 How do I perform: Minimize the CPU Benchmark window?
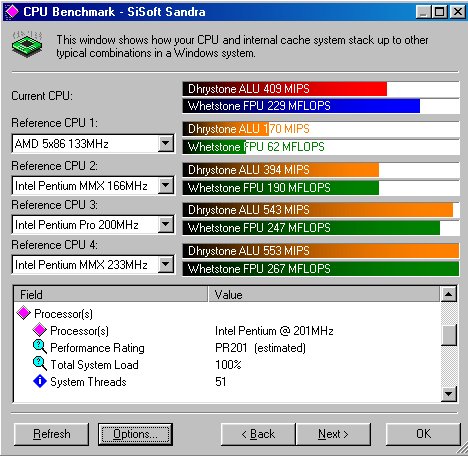pyautogui.click(x=423, y=12)
